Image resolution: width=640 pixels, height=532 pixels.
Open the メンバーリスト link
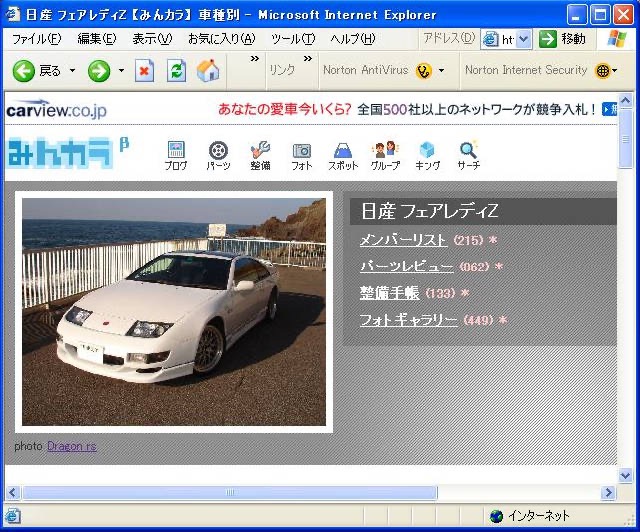[x=403, y=240]
